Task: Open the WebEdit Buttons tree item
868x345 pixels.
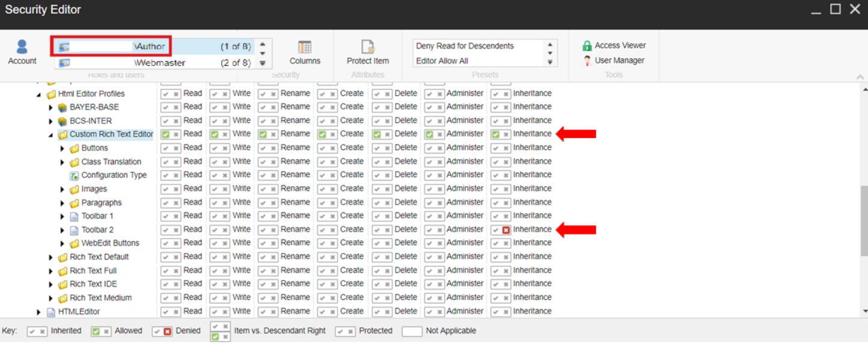Action: (x=110, y=244)
